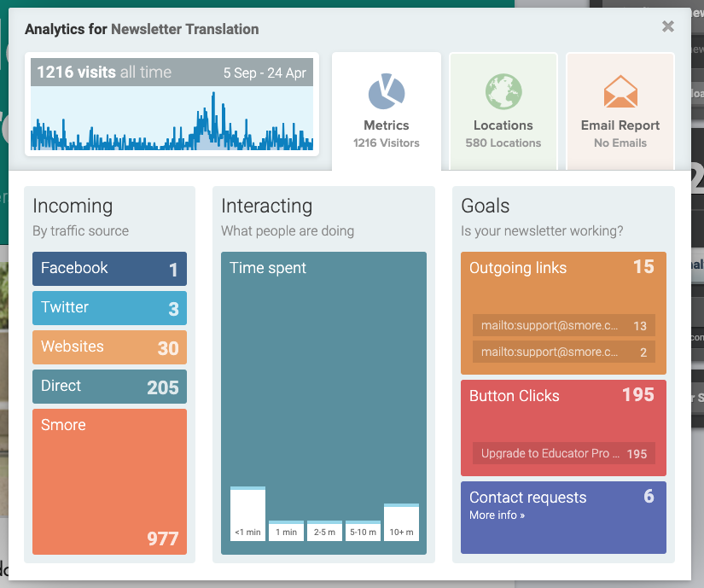Click the 580 Locations label
This screenshot has height=588, width=704.
click(x=503, y=143)
